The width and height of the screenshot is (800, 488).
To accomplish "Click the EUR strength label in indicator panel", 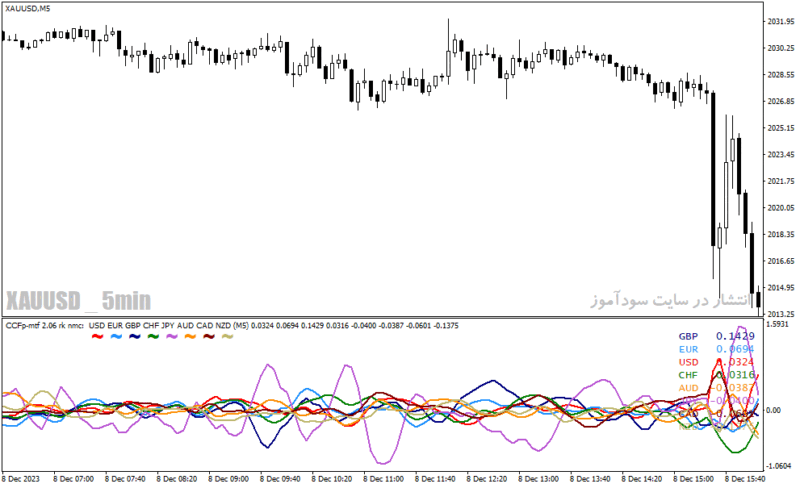I will point(688,350).
